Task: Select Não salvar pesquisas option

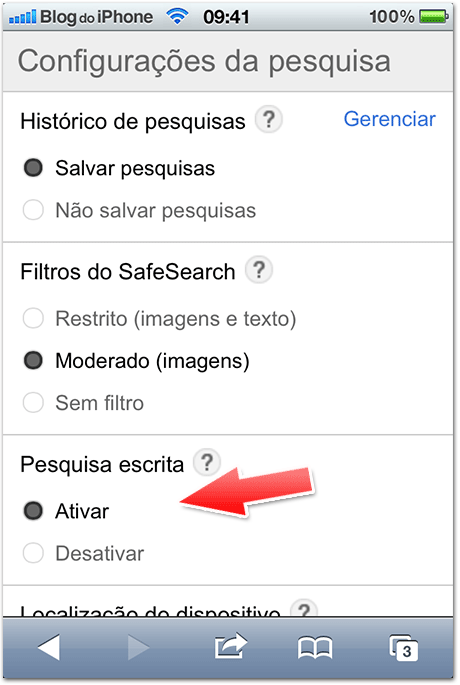Action: [139, 211]
